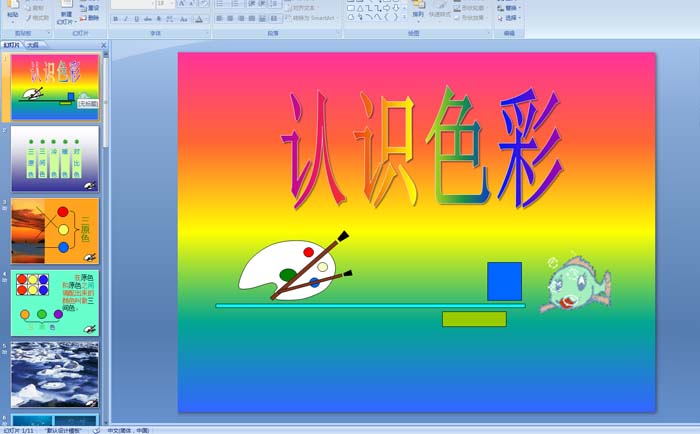Toggle Align Text Left
Image resolution: width=700 pixels, height=434 pixels.
219,19
